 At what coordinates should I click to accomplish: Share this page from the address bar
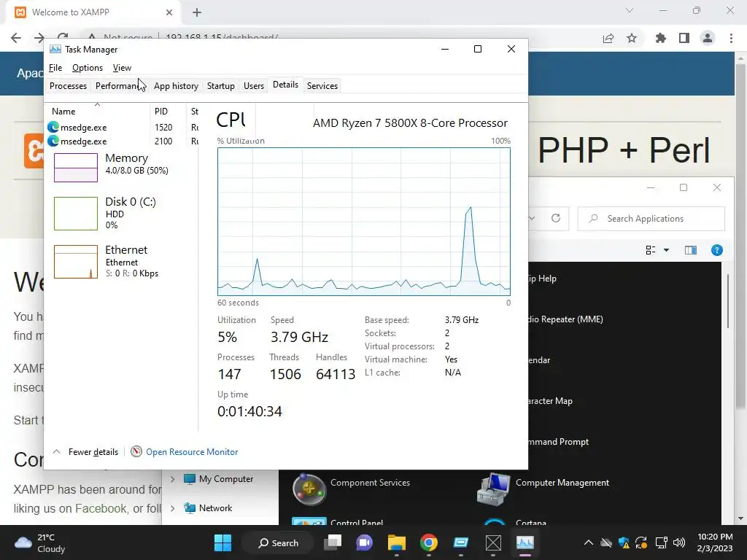pos(608,38)
